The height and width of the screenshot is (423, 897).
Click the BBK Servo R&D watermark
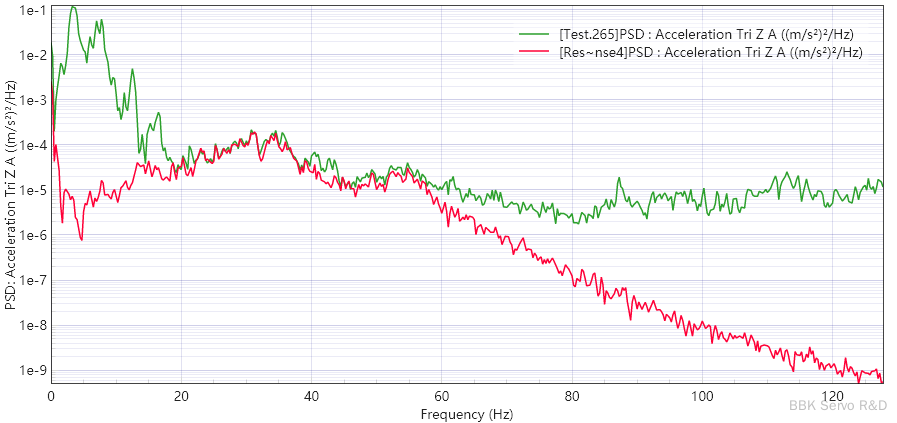point(838,405)
